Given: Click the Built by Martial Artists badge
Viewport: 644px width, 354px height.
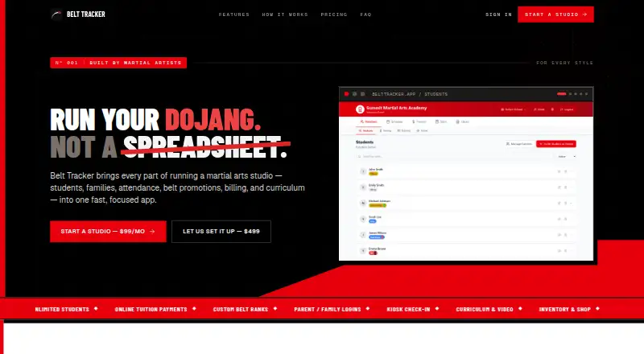Looking at the screenshot, I should pos(118,63).
